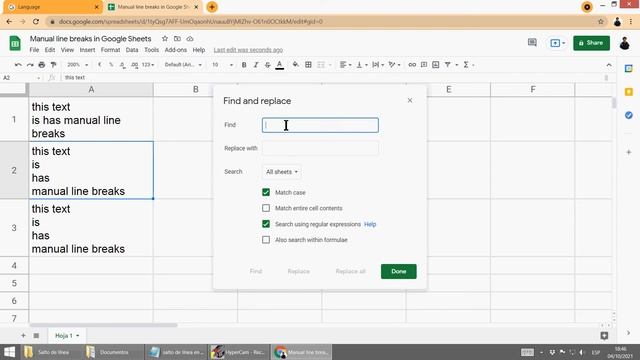Hide the menus with collapse arrow
This screenshot has width=640, height=360.
[609, 65]
